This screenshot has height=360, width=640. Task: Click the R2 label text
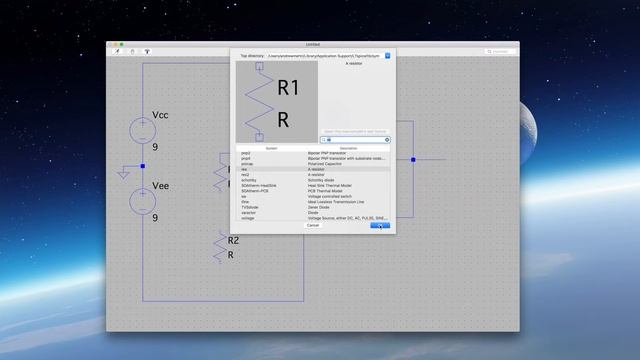click(x=233, y=240)
